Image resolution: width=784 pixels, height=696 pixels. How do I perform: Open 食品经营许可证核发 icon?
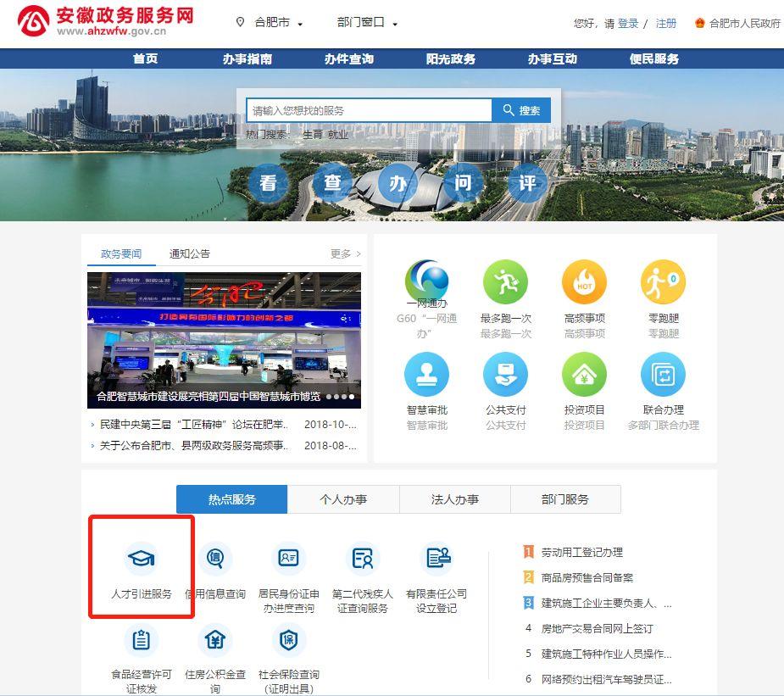point(141,640)
